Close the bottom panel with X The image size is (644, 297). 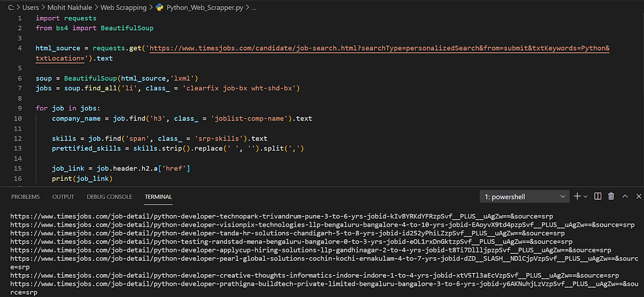638,197
